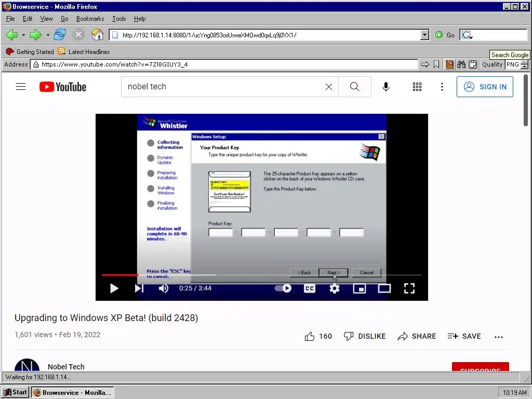This screenshot has height=399, width=532.
Task: Open the View menu
Action: click(46, 19)
